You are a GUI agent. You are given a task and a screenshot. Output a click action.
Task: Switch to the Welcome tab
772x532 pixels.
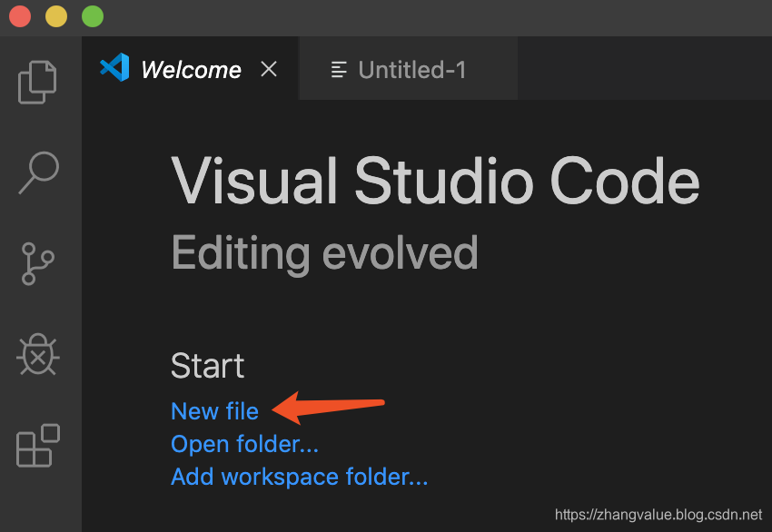click(x=190, y=68)
